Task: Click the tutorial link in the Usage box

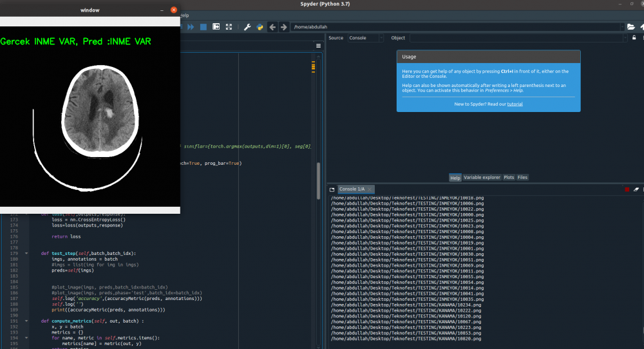Action: click(x=515, y=104)
